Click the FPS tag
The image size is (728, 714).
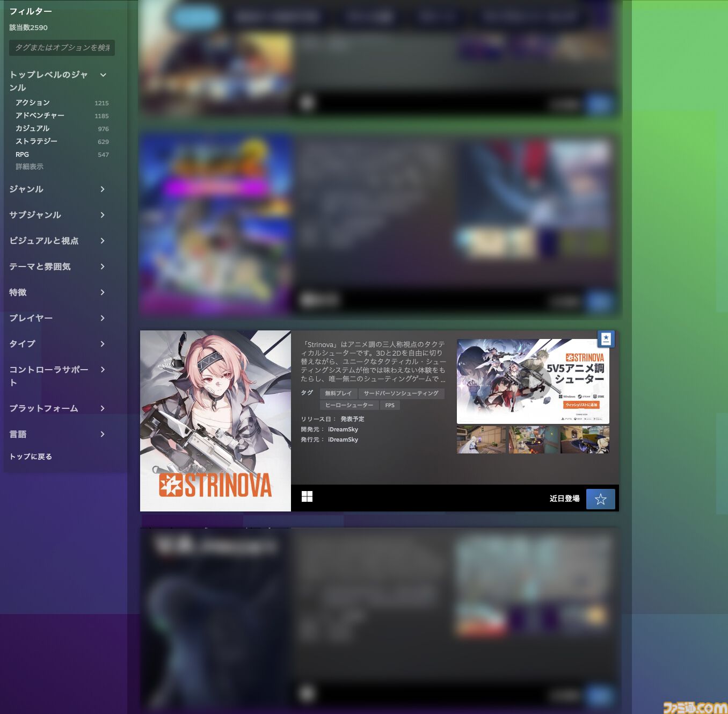[x=390, y=405]
